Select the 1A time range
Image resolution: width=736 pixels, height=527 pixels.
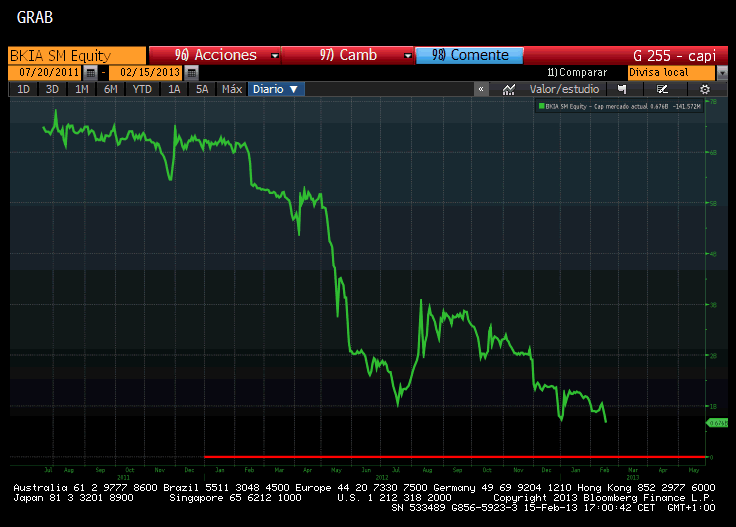point(174,89)
